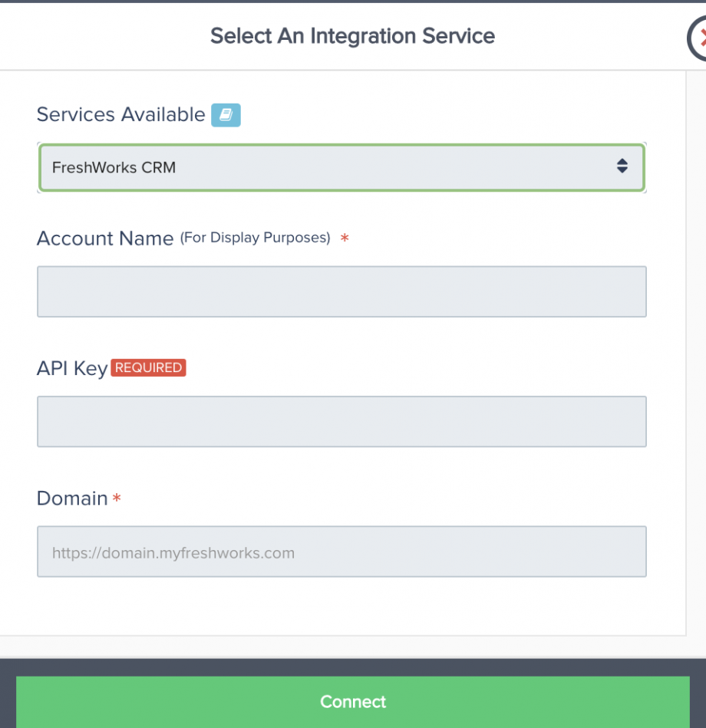
Task: Open the documentation book icon beside Services Available
Action: coord(226,114)
